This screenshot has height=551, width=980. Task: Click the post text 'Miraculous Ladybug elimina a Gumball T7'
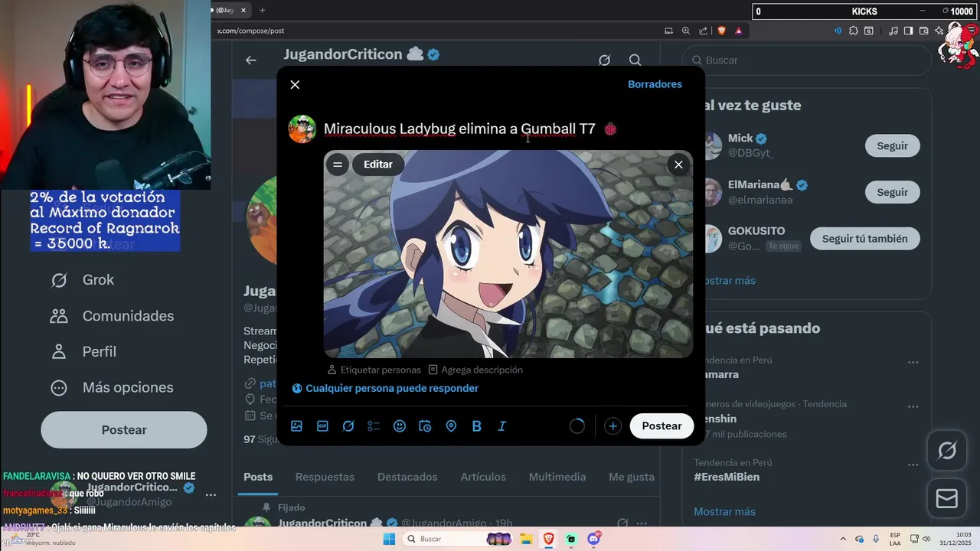(x=459, y=129)
